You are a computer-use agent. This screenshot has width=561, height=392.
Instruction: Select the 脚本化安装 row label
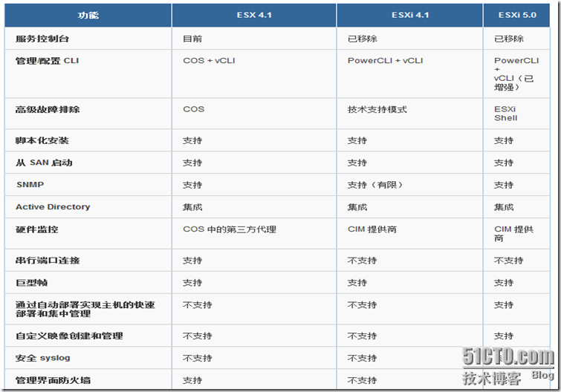pyautogui.click(x=42, y=140)
